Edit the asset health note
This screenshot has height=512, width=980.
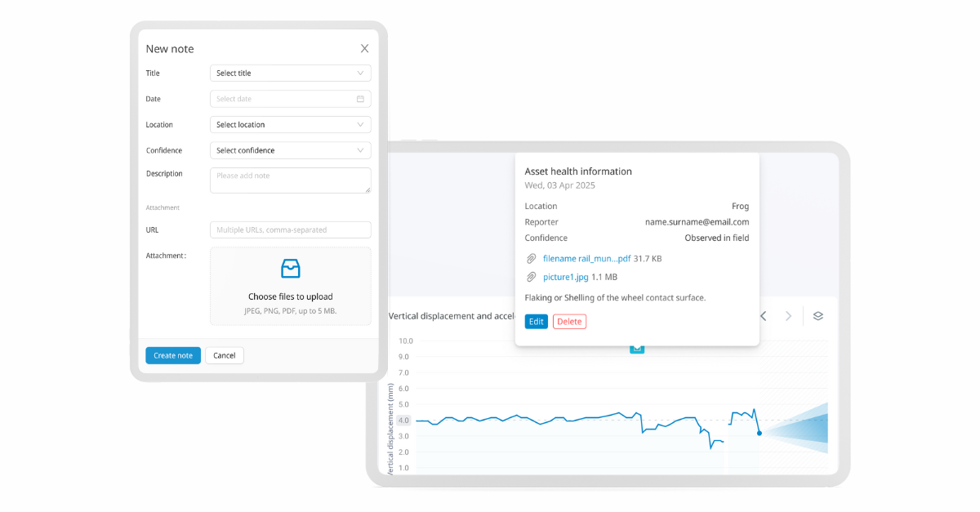click(536, 322)
